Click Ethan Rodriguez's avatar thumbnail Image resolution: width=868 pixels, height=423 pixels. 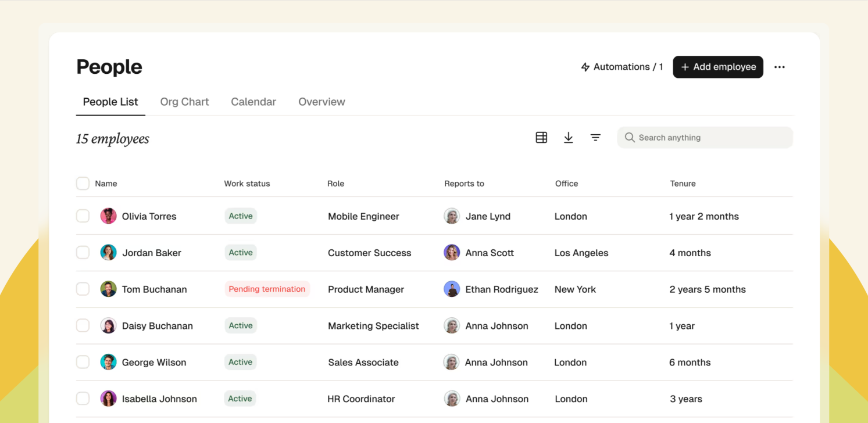[x=452, y=289]
